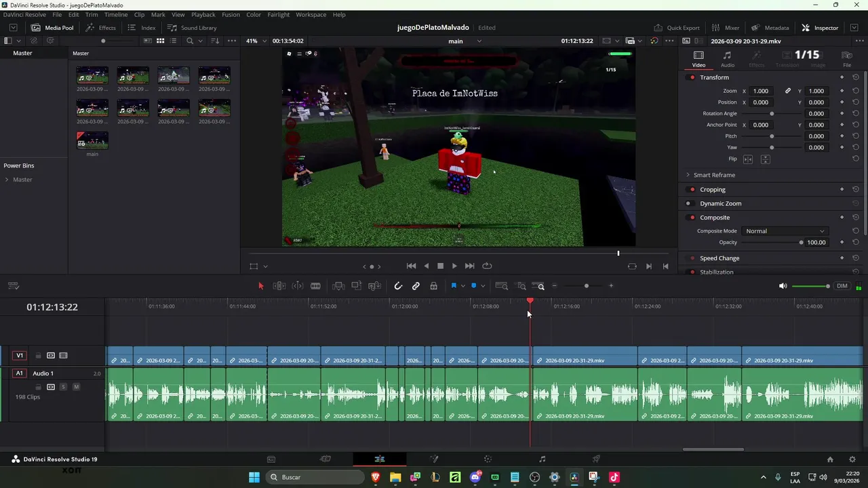
Task: Open the flag color dropdown arrow
Action: click(x=462, y=286)
